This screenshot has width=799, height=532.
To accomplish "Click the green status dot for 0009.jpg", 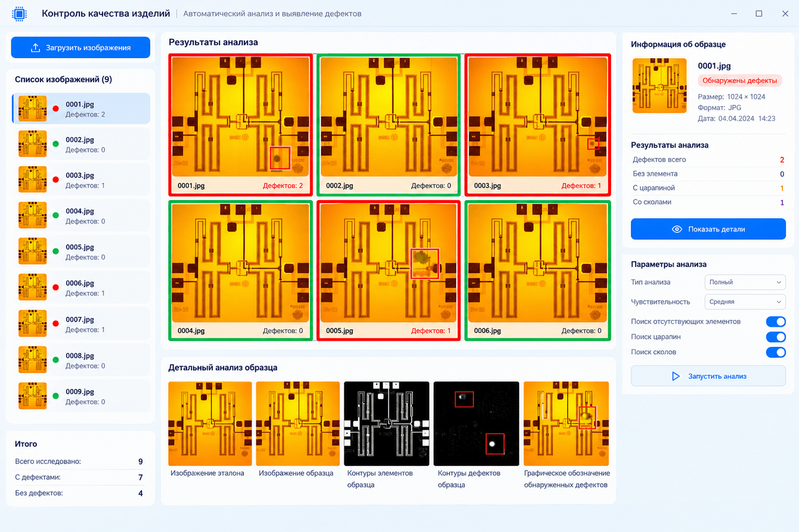I will coord(56,396).
